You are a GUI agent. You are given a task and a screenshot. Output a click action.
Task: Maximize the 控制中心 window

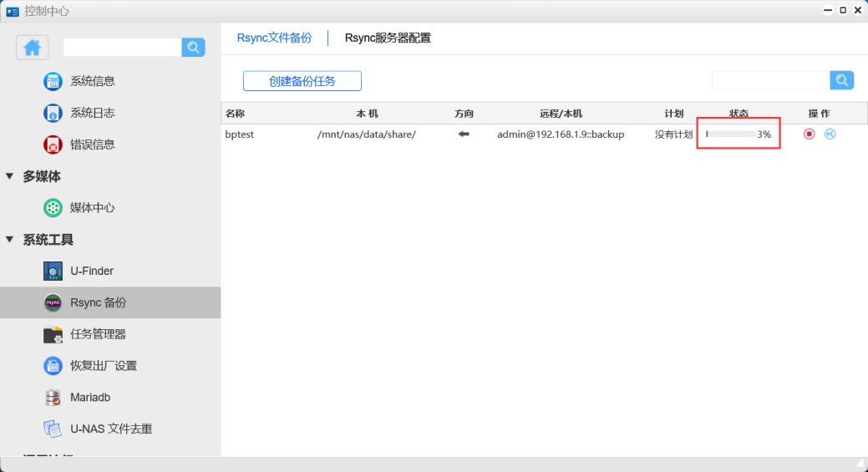tap(843, 11)
